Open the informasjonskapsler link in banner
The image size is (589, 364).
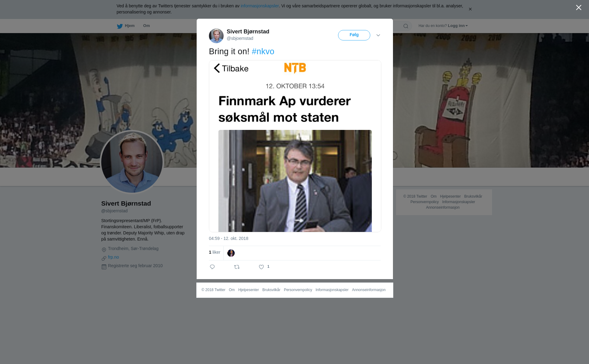[260, 6]
